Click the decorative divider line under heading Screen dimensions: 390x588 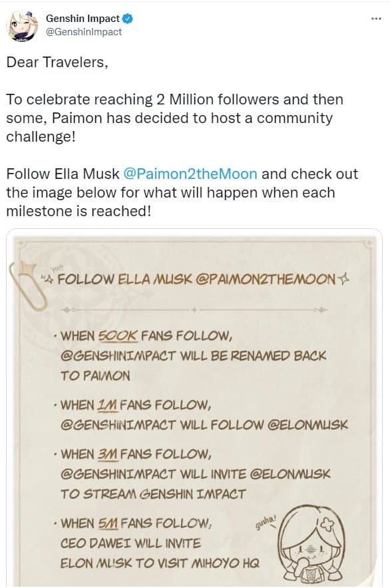tap(194, 310)
